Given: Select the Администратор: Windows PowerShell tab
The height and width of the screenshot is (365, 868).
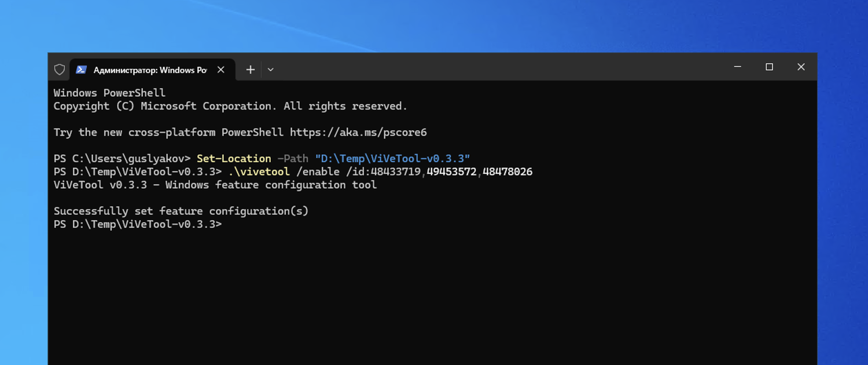Looking at the screenshot, I should click(152, 70).
